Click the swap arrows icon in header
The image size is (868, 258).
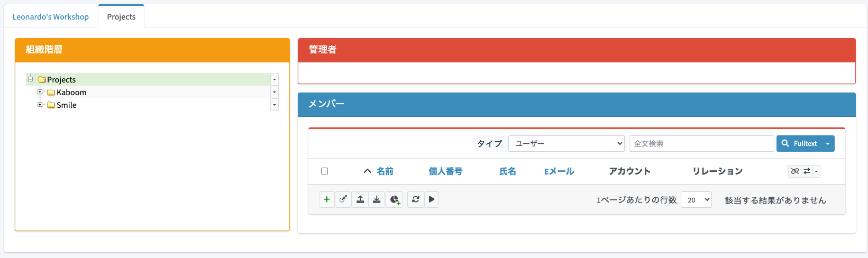click(807, 171)
